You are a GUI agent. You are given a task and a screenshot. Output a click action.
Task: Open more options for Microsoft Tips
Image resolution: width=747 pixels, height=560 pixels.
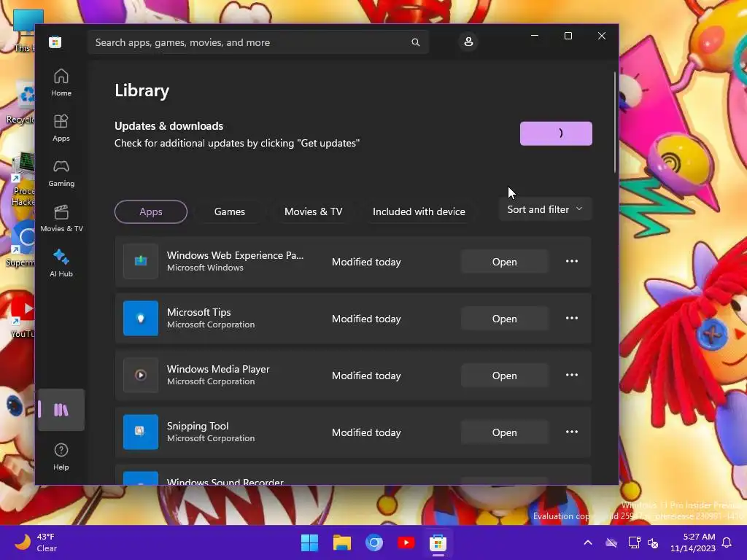coord(572,318)
